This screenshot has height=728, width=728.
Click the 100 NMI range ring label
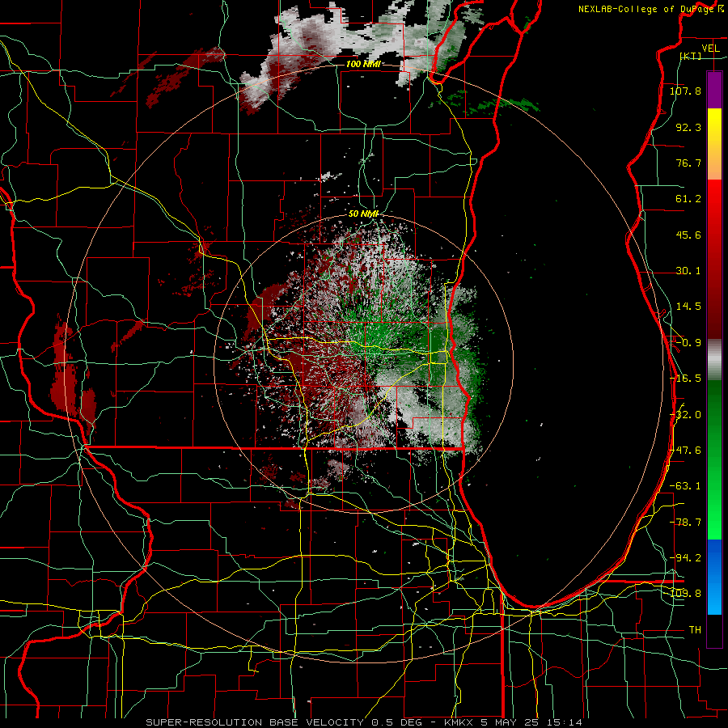click(x=363, y=64)
